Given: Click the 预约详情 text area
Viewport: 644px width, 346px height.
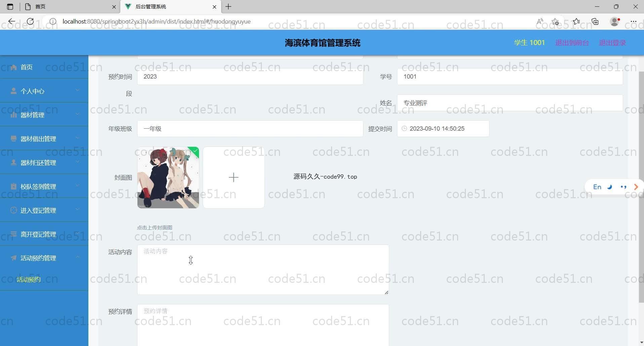Looking at the screenshot, I should pyautogui.click(x=263, y=325).
